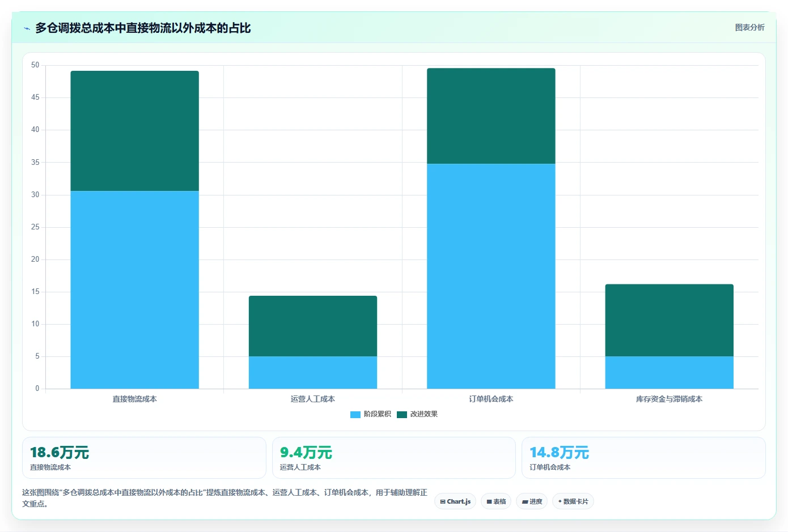Screen dimensions: 788x532
Task: Toggle the 改进效果 legend color swatch
Action: point(402,415)
